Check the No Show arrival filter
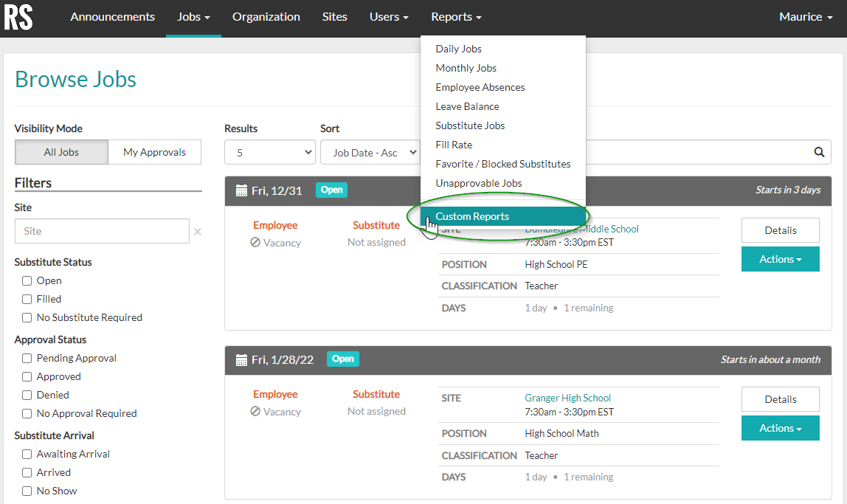Viewport: 847px width, 504px height. pyautogui.click(x=27, y=491)
